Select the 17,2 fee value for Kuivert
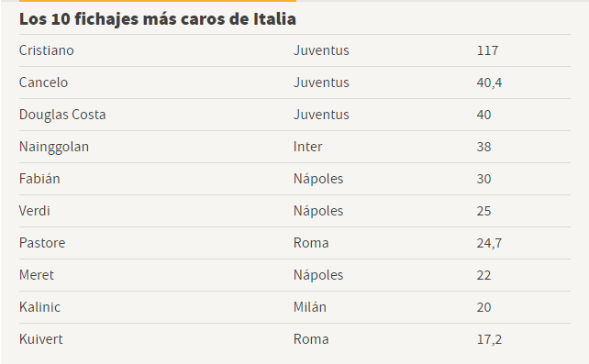 point(489,339)
